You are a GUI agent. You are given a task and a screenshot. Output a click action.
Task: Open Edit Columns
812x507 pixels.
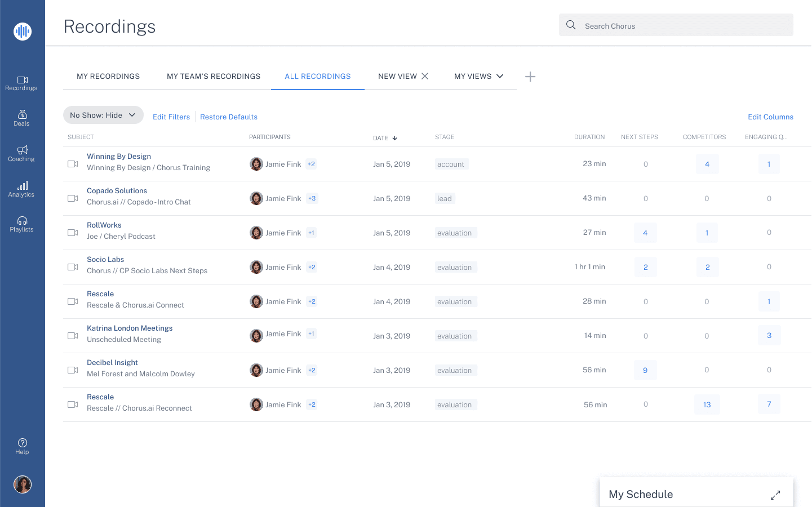click(x=770, y=117)
